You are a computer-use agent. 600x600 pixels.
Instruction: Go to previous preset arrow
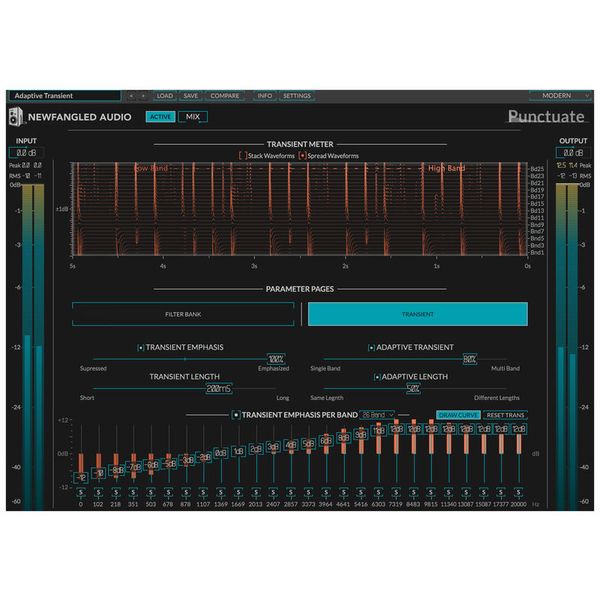point(131,96)
